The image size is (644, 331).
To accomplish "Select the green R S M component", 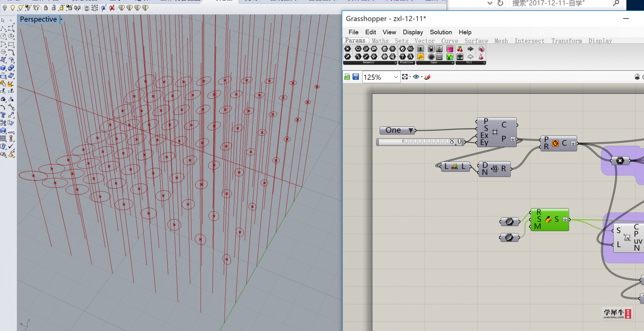I will coord(550,220).
